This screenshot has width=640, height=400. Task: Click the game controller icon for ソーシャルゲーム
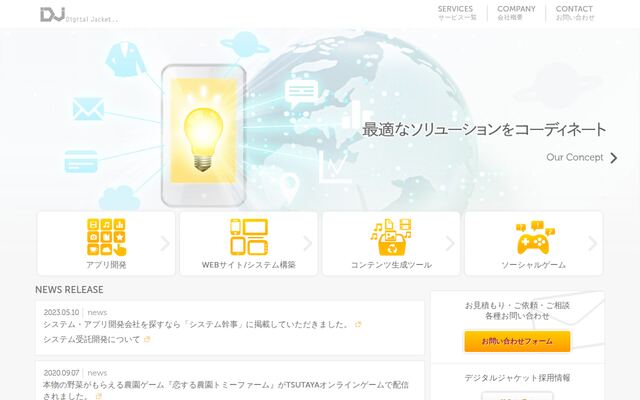[x=535, y=238]
